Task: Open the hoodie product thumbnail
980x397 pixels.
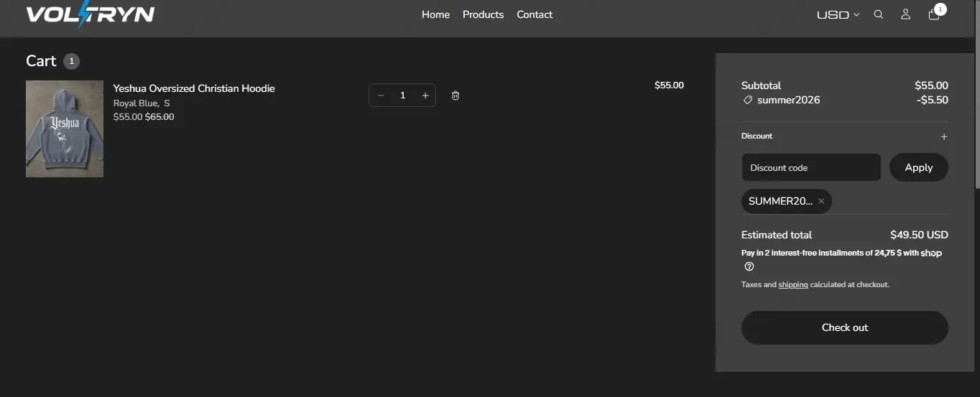Action: (65, 129)
